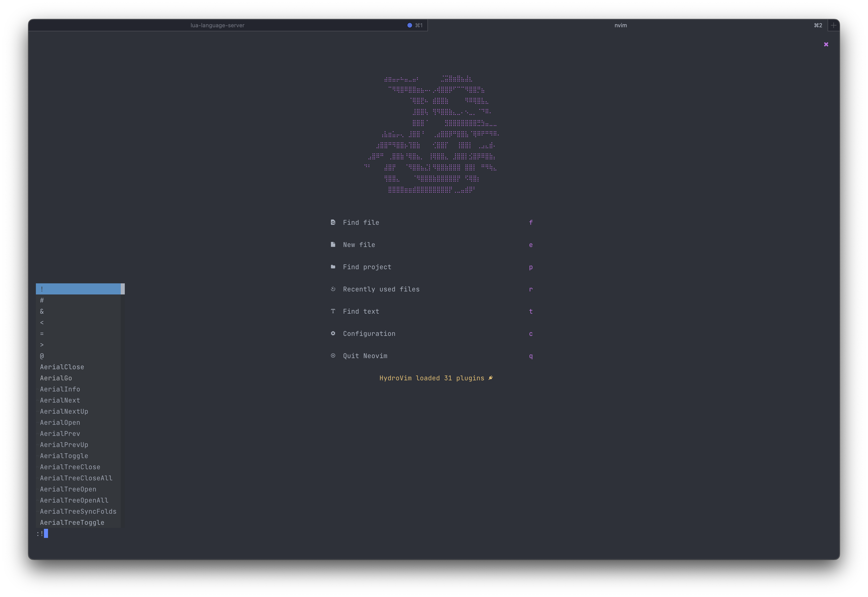Click the Find project label

click(x=367, y=267)
